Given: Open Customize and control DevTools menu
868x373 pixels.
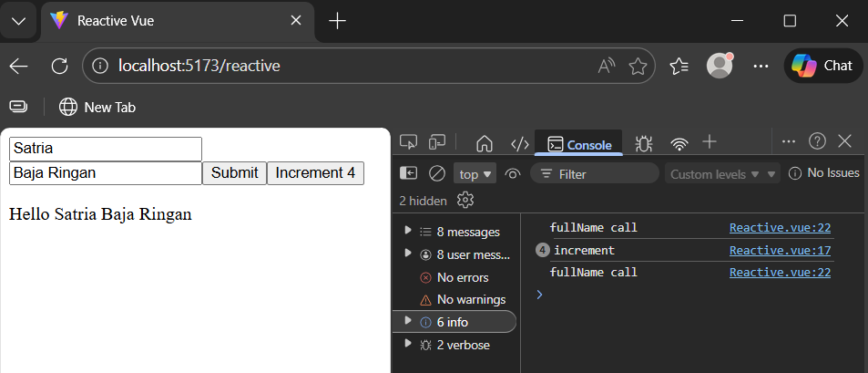Looking at the screenshot, I should (x=788, y=141).
